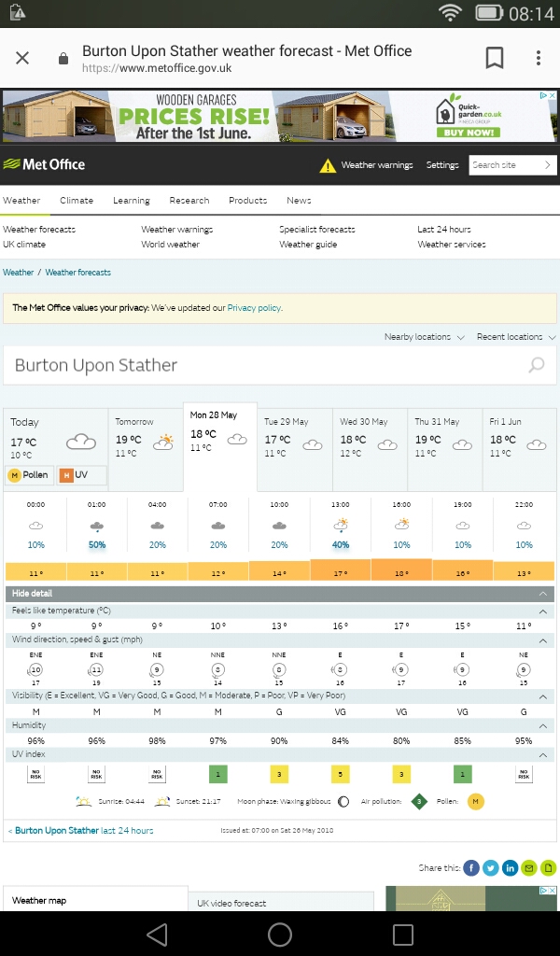
Task: Open the Privacy policy link
Action: [254, 308]
